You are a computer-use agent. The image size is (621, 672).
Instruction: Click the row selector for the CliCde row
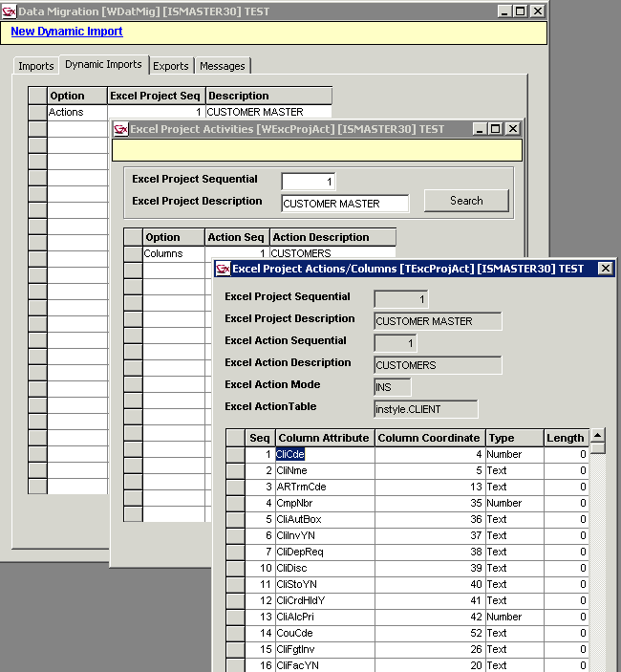[236, 455]
